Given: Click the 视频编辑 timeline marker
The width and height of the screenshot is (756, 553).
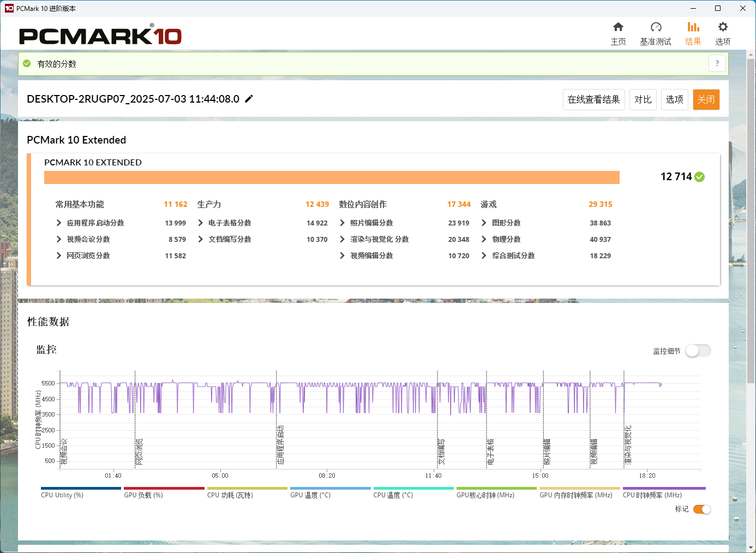Looking at the screenshot, I should click(594, 452).
